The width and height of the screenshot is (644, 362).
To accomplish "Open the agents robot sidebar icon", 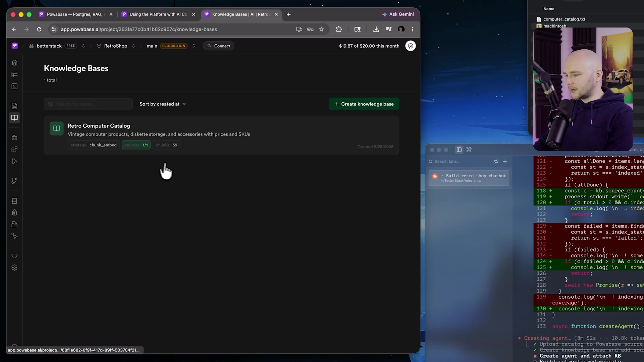I will click(x=14, y=137).
